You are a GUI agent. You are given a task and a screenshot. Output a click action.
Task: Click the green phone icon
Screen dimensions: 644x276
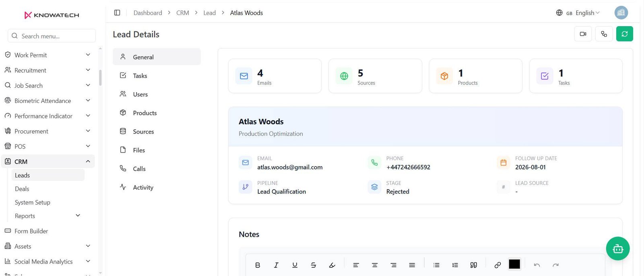coord(374,163)
